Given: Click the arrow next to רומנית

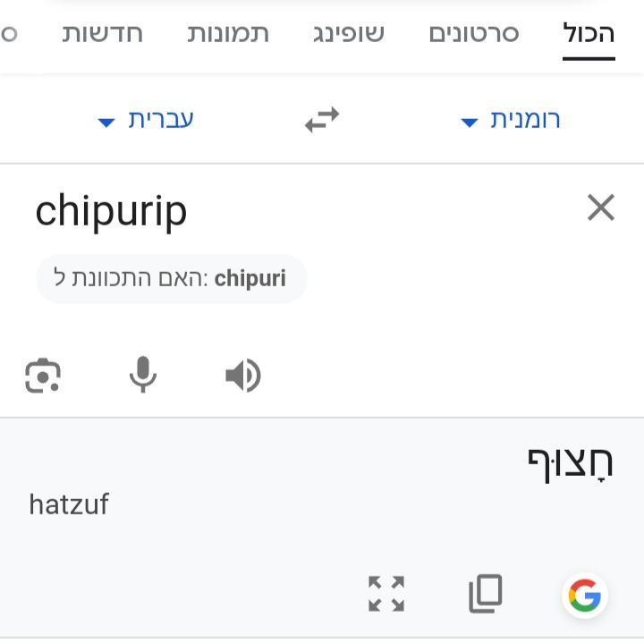Looking at the screenshot, I should pos(470,123).
